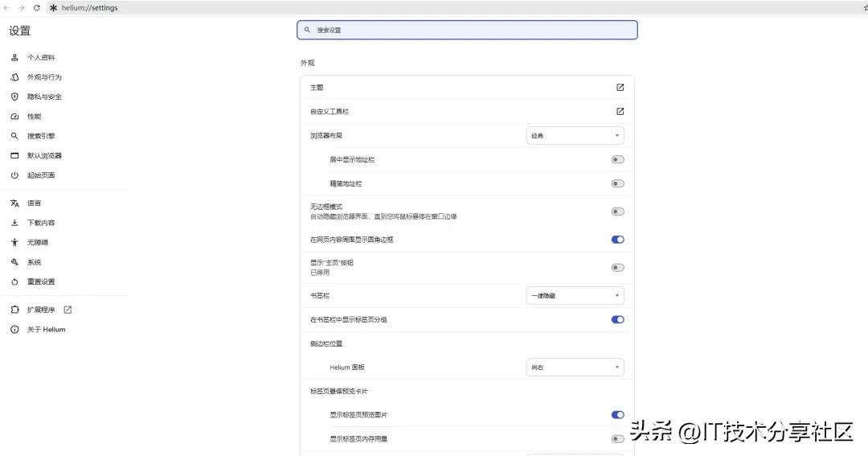Click the forward navigation arrow
868x456 pixels.
click(22, 8)
